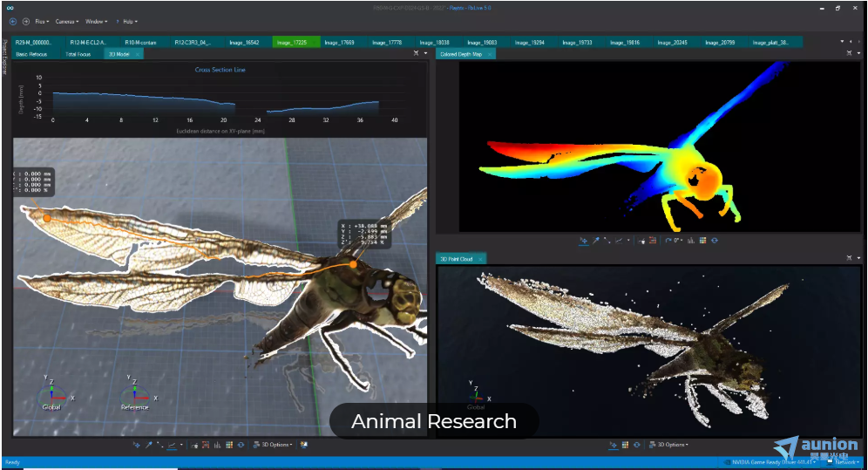Click the color grid icon in Point Cloud toolbar
The height and width of the screenshot is (470, 868).
625,445
